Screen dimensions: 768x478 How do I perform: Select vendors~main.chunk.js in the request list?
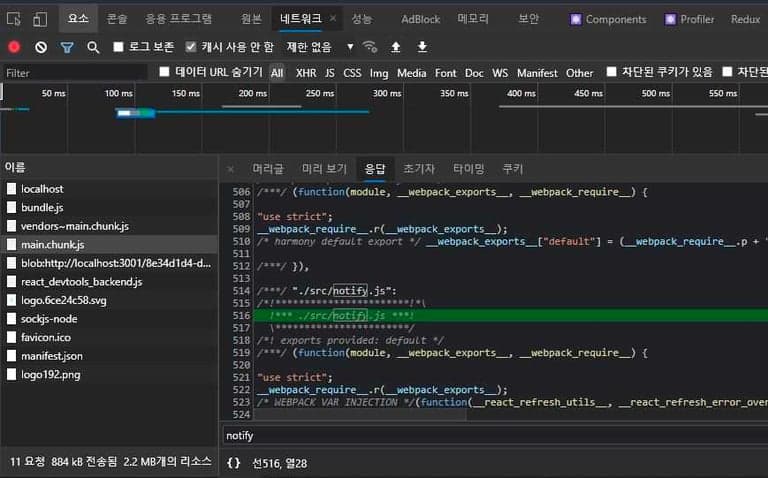coord(75,226)
